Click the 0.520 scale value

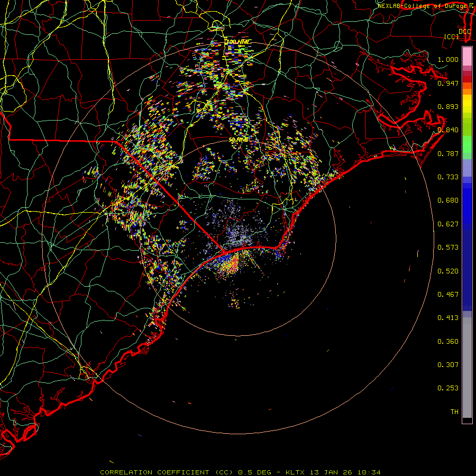point(448,271)
